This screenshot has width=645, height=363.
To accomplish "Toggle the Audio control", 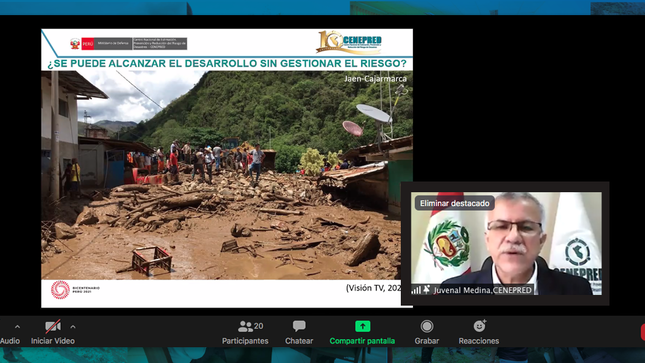I will (10, 341).
